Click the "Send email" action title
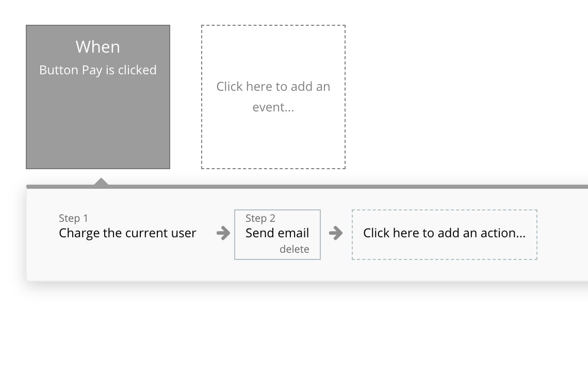588x392 pixels. point(277,233)
